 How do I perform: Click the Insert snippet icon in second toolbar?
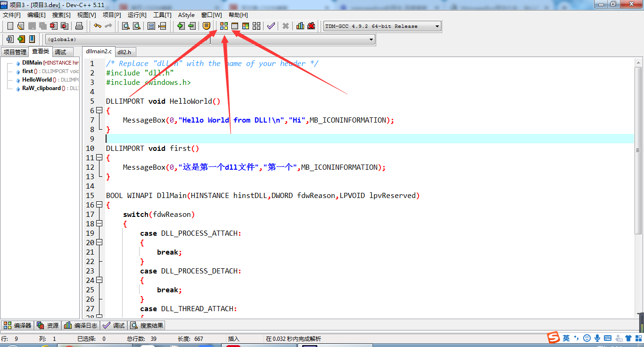[x=10, y=39]
